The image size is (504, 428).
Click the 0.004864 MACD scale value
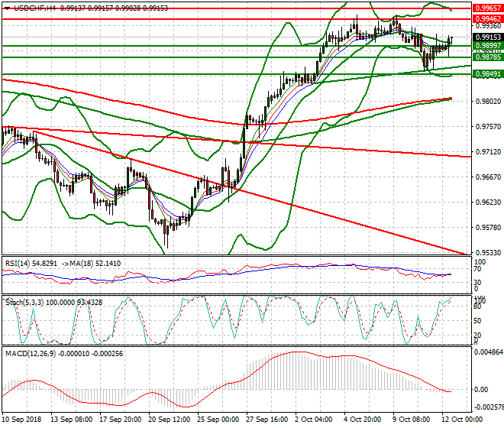point(489,352)
